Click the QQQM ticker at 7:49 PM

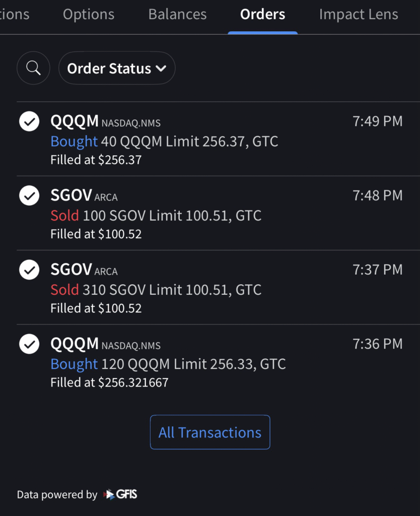[x=75, y=121]
